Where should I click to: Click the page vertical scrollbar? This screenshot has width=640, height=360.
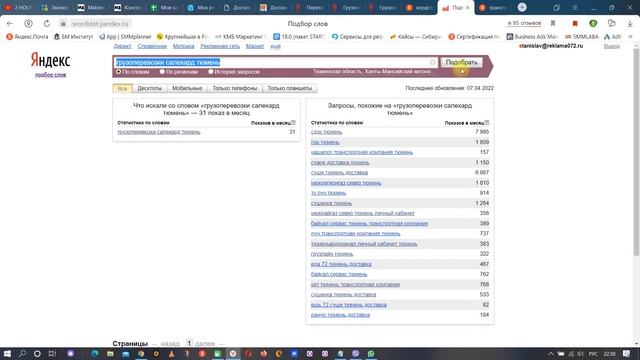(x=636, y=153)
